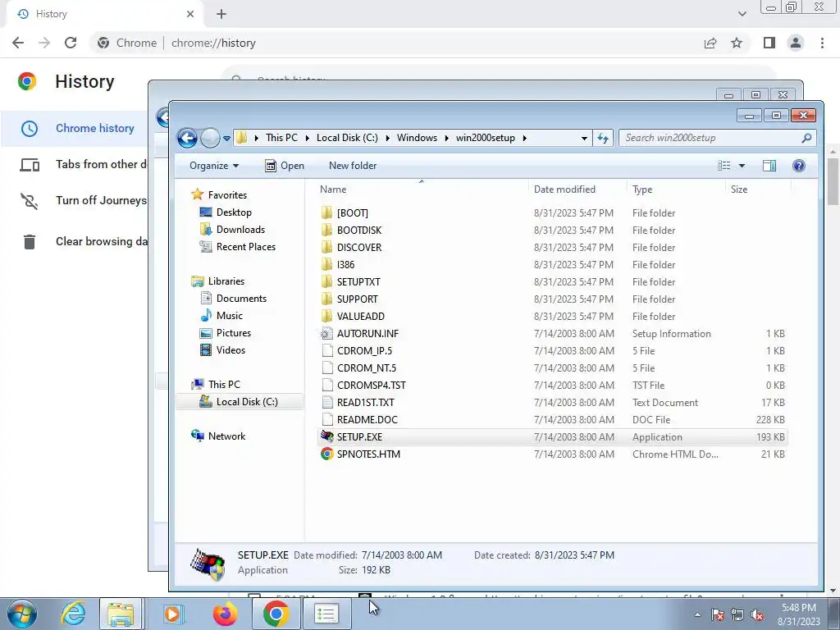Image resolution: width=840 pixels, height=630 pixels.
Task: Expand the view options dropdown arrow
Action: (x=742, y=166)
